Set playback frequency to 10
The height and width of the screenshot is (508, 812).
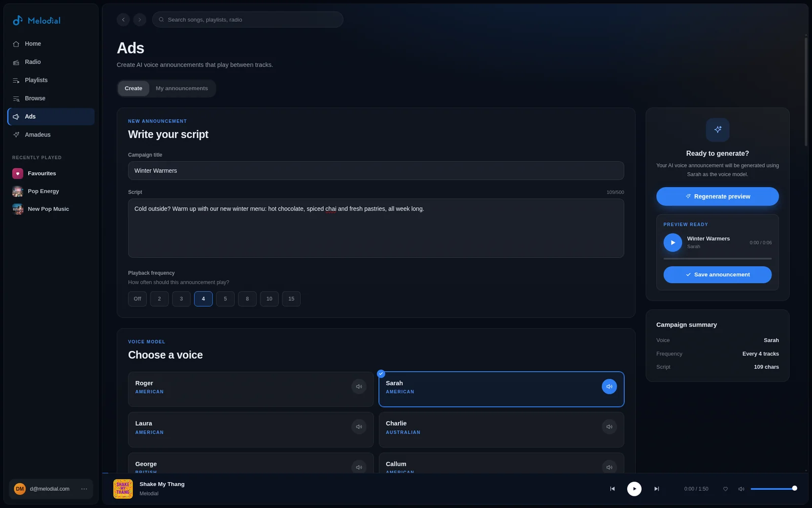[x=269, y=299]
